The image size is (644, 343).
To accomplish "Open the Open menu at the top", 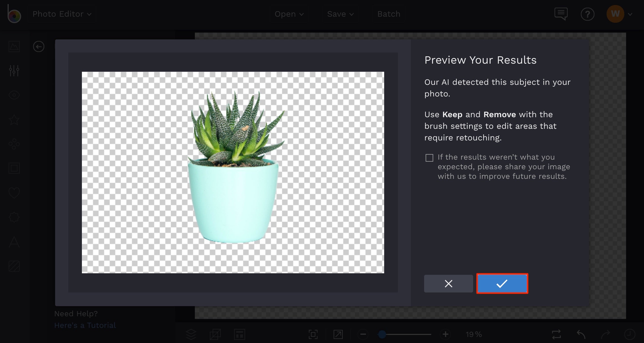I will (x=289, y=14).
